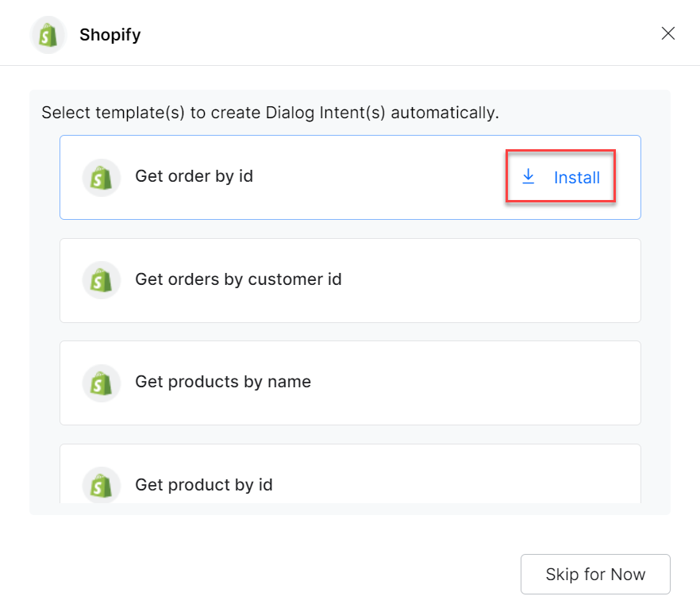The height and width of the screenshot is (600, 700).
Task: Select the Get order by id template card
Action: (349, 202)
